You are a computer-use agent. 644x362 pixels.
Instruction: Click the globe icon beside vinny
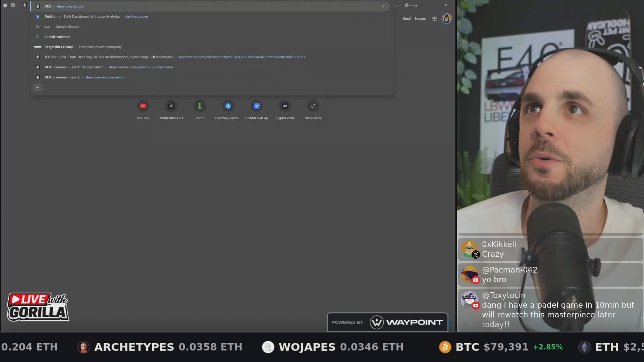pyautogui.click(x=407, y=5)
